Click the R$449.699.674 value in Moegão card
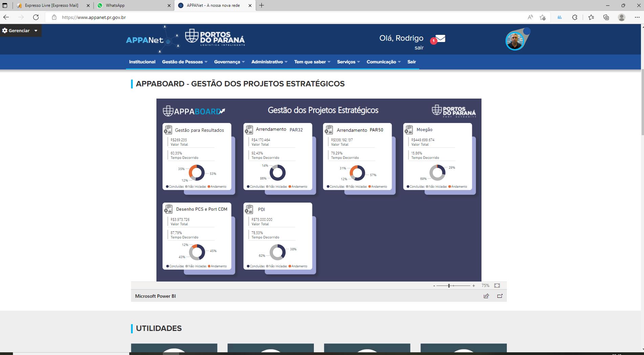This screenshot has height=355, width=644. point(423,140)
